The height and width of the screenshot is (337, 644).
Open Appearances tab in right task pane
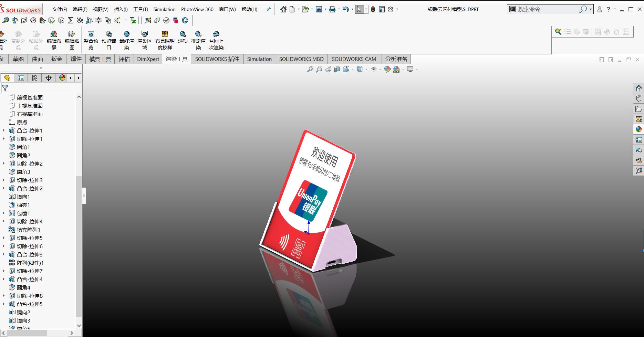tap(639, 129)
